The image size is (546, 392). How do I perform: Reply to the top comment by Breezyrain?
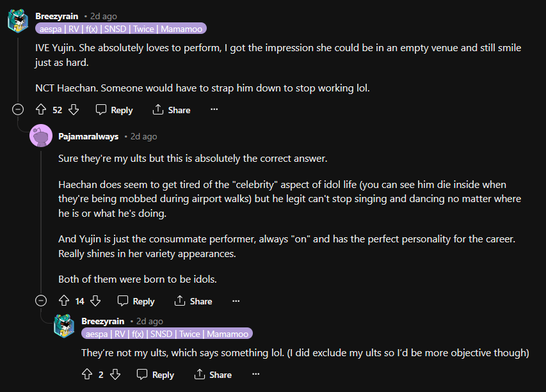click(x=114, y=110)
